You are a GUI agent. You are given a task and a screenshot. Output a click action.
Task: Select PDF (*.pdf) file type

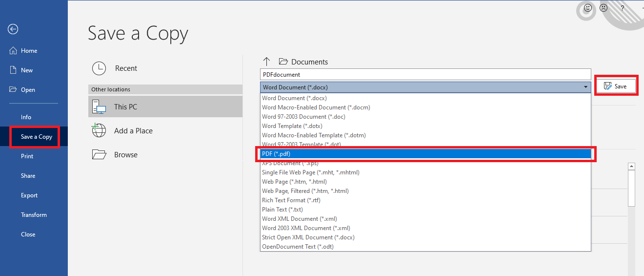pyautogui.click(x=425, y=154)
